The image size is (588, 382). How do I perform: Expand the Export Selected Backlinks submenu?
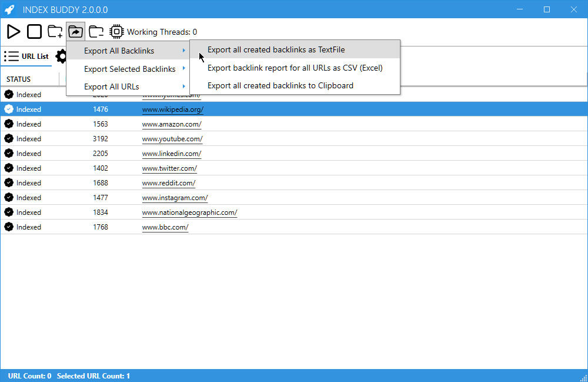click(131, 69)
